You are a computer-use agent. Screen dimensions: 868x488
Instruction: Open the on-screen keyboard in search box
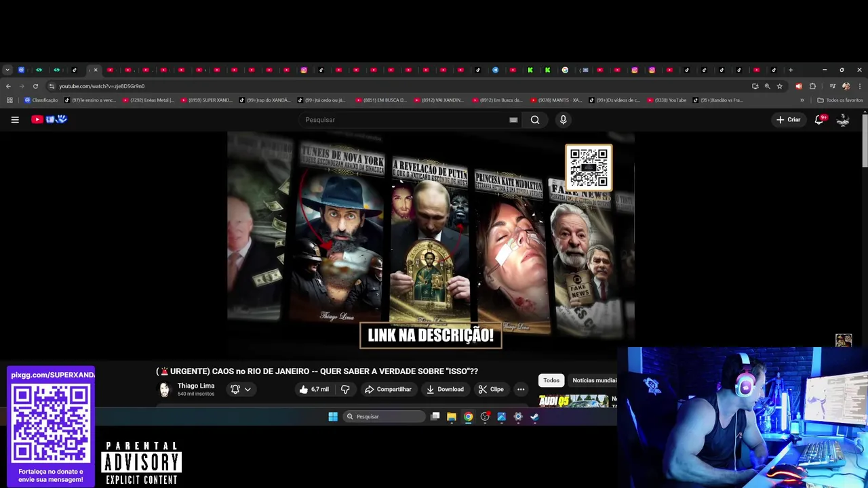(x=513, y=120)
